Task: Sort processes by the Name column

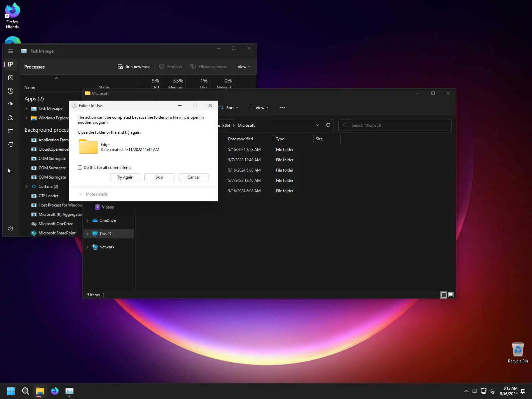Action: [30, 87]
